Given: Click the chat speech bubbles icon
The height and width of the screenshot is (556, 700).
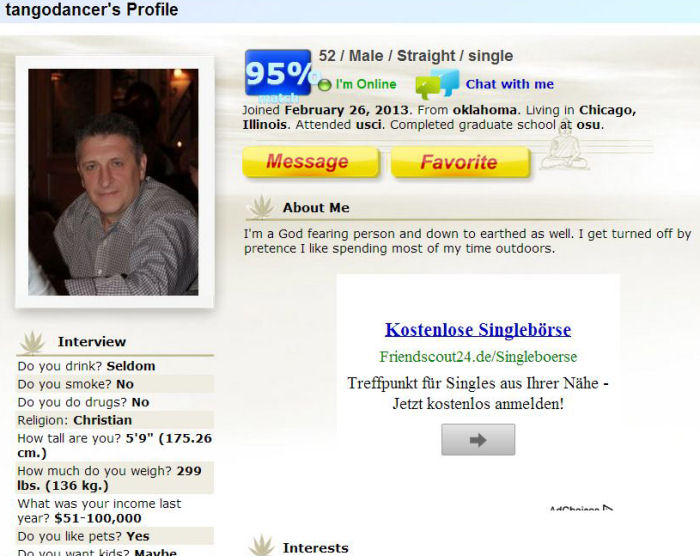Looking at the screenshot, I should point(437,84).
